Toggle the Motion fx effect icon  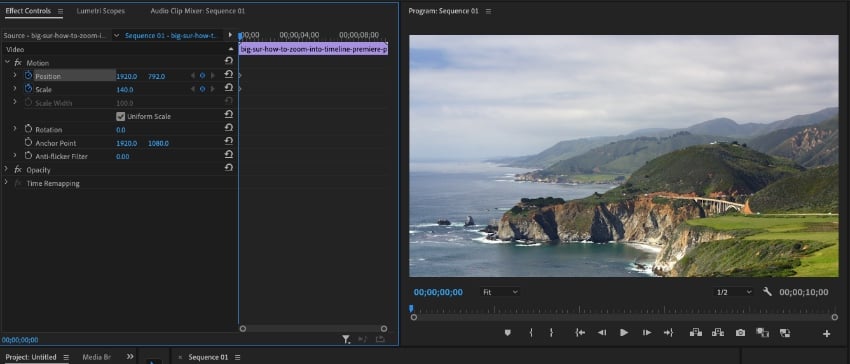coord(18,62)
